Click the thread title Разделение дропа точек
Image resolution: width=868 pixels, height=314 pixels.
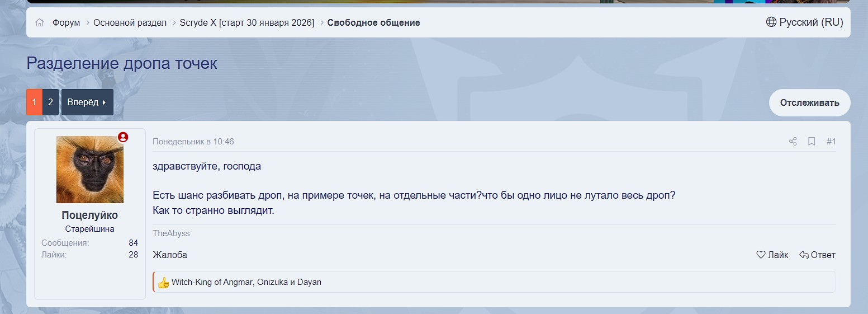tap(122, 63)
